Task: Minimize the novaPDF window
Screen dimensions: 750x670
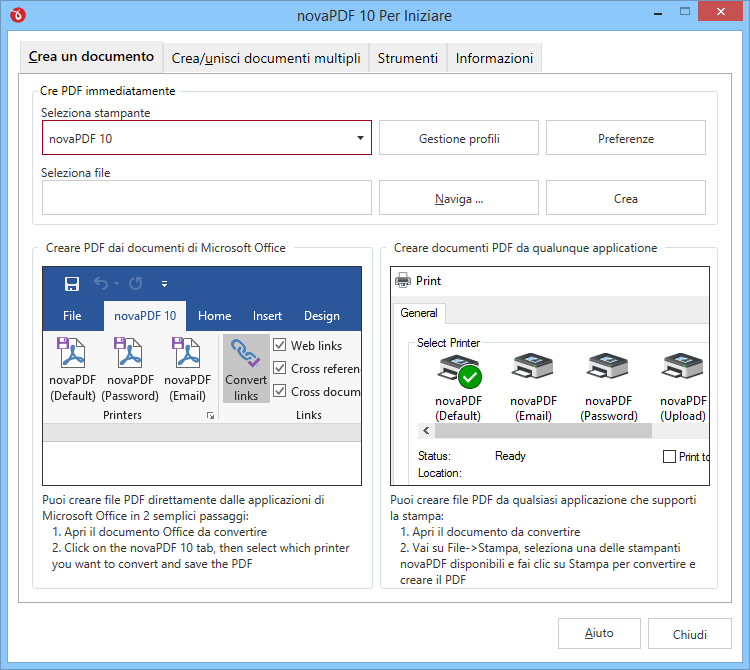Action: click(658, 12)
